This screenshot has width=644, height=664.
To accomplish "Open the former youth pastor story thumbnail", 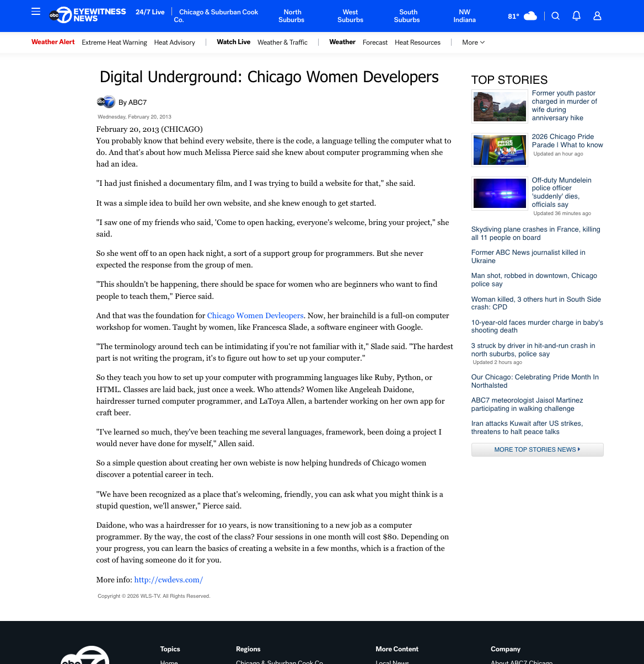I will (x=500, y=106).
